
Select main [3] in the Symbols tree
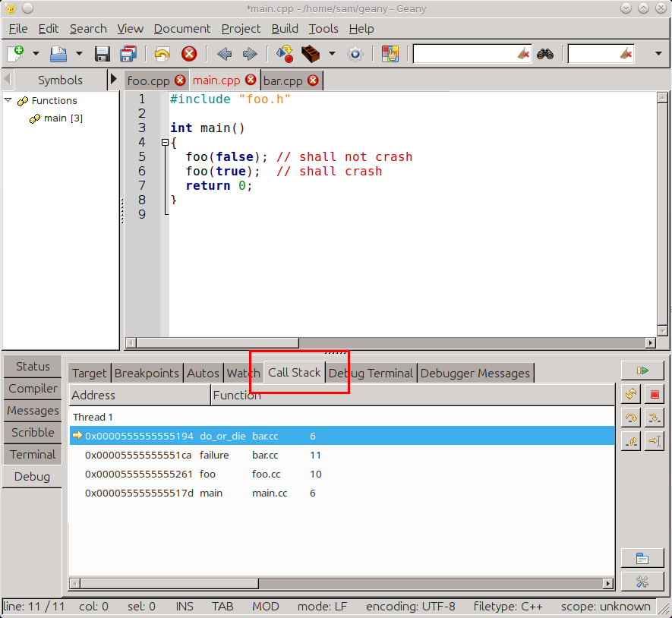pyautogui.click(x=63, y=118)
